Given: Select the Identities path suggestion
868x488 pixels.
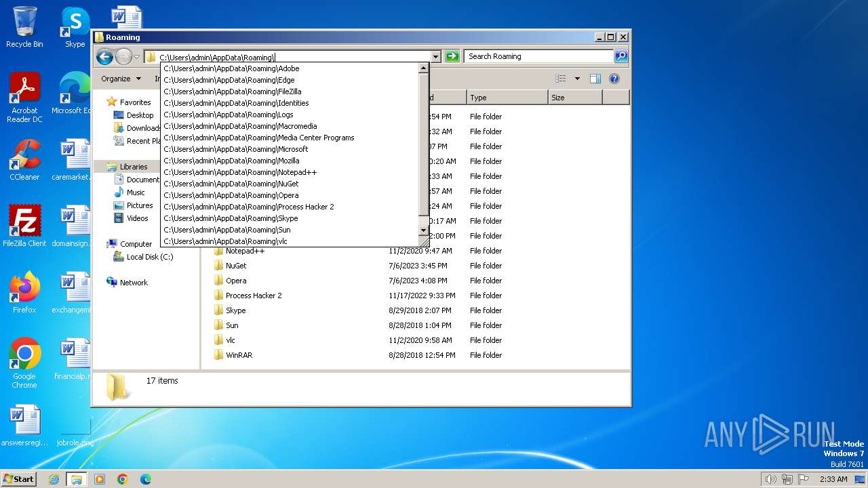Looking at the screenshot, I should [290, 103].
